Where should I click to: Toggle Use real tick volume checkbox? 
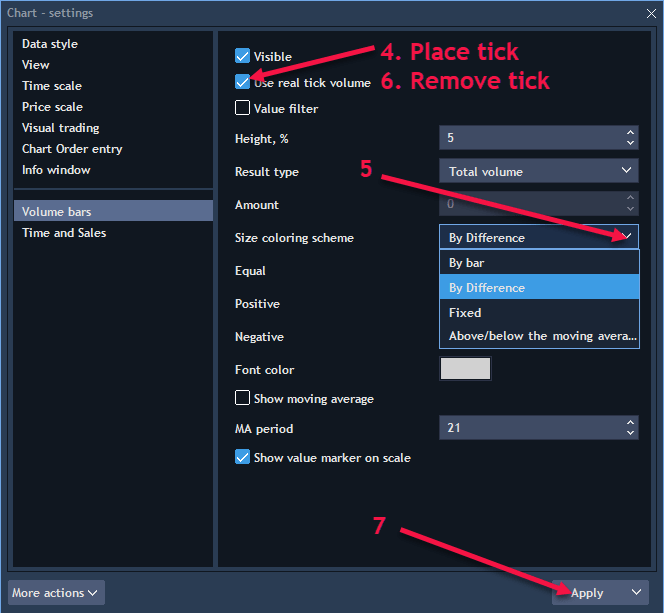242,83
